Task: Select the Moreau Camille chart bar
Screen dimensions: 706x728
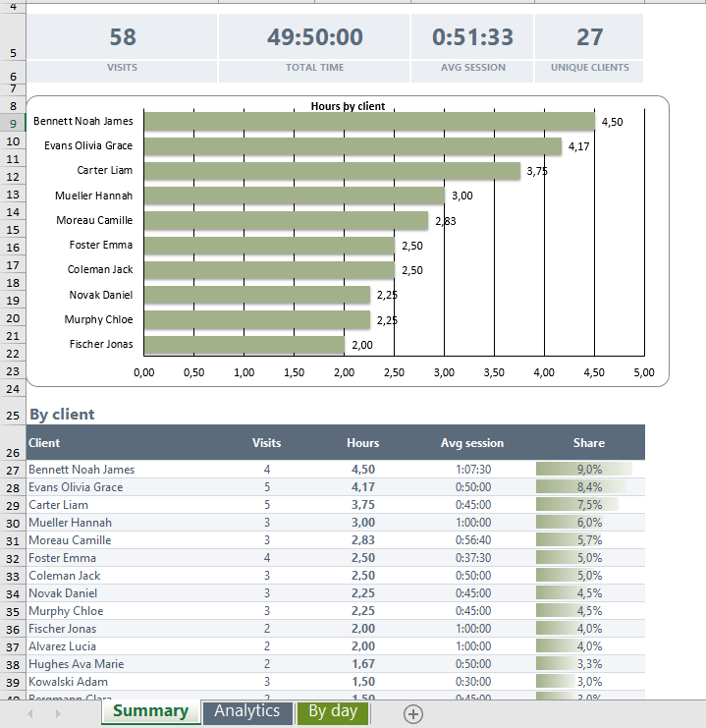Action: pyautogui.click(x=286, y=220)
